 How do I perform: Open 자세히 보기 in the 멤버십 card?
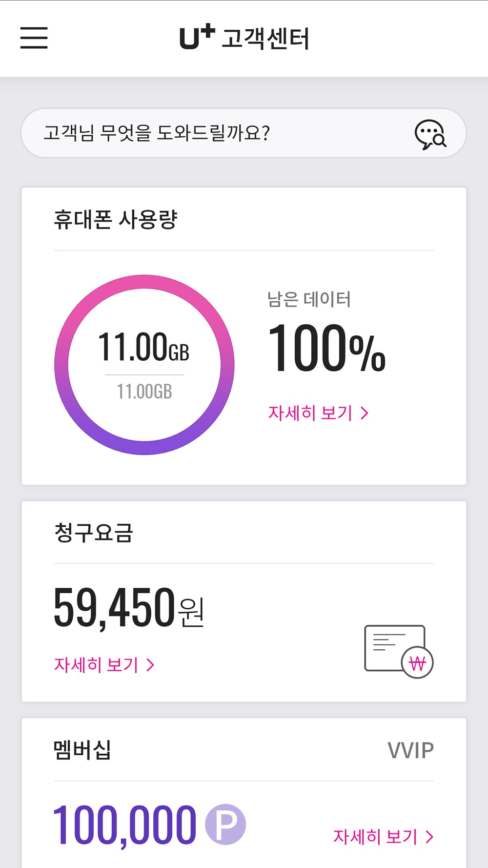pos(375,837)
